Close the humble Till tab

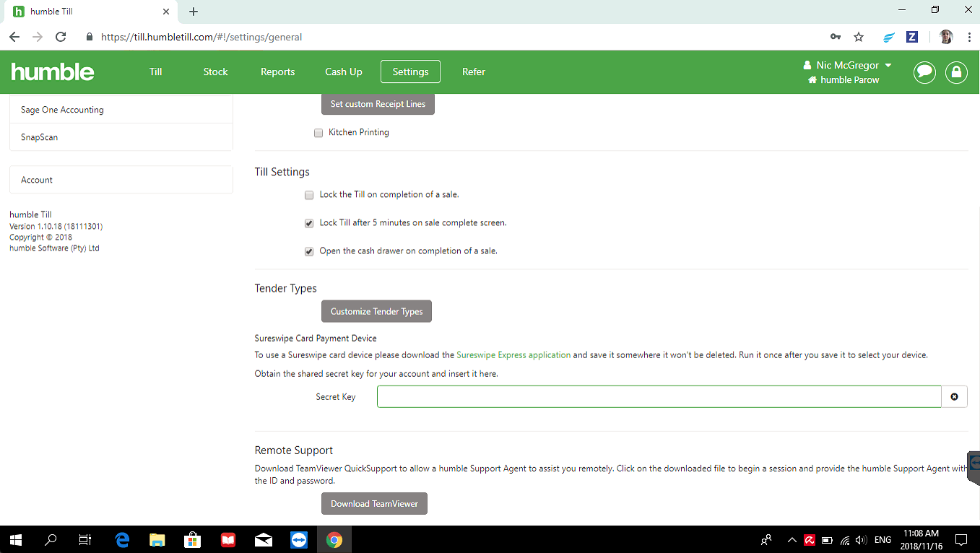pyautogui.click(x=166, y=12)
